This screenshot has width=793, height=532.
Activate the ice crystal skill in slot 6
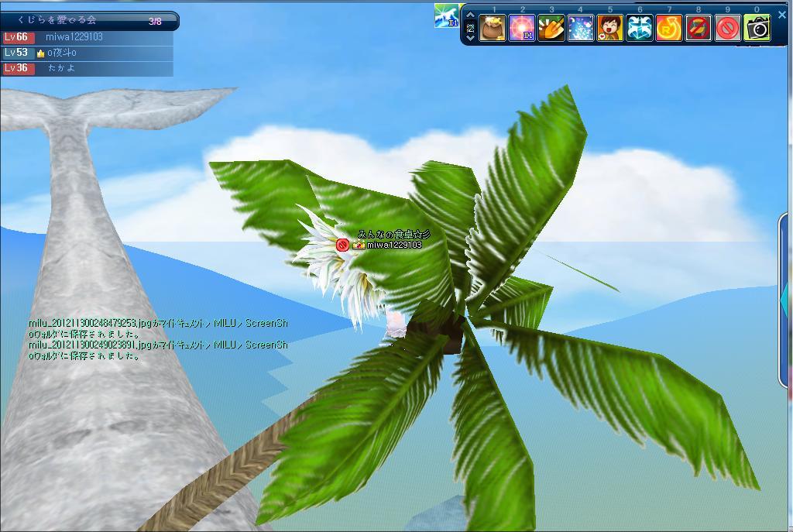640,29
